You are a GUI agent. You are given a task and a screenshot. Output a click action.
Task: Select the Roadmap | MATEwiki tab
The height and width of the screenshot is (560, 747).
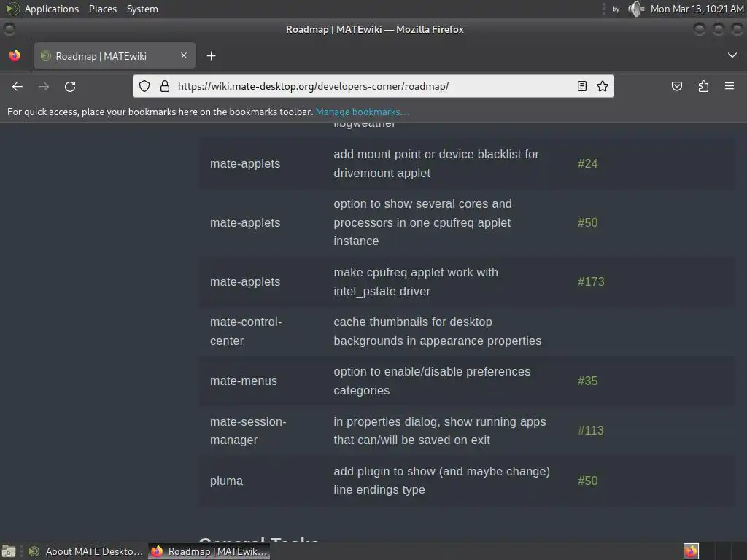point(115,55)
